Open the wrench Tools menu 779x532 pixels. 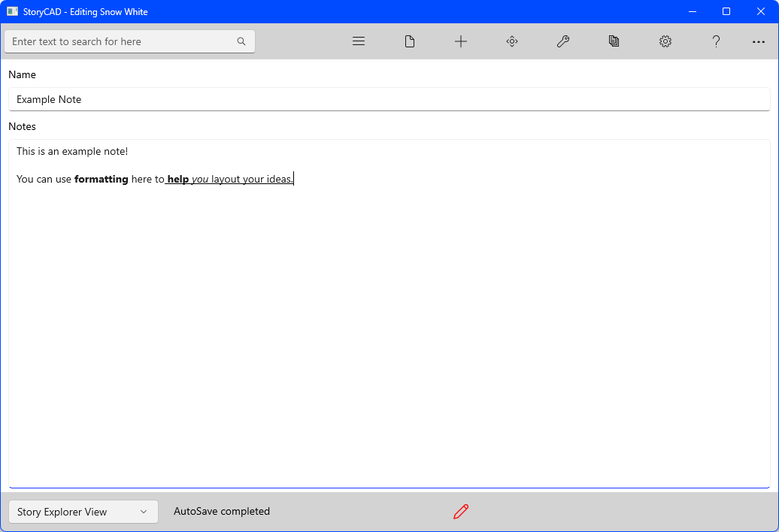click(563, 41)
